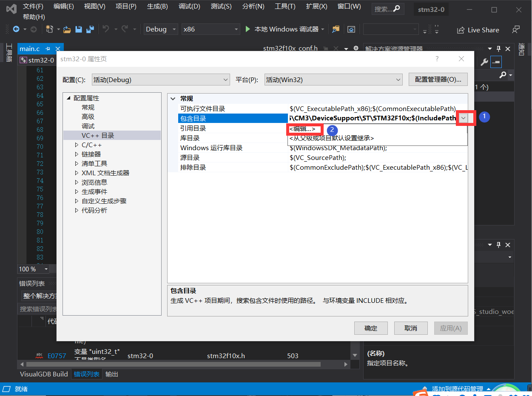Expand the 清单工具 tree node

[77, 164]
